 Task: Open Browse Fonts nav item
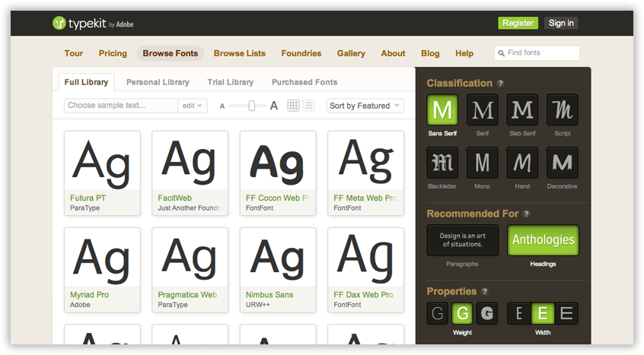tap(170, 53)
